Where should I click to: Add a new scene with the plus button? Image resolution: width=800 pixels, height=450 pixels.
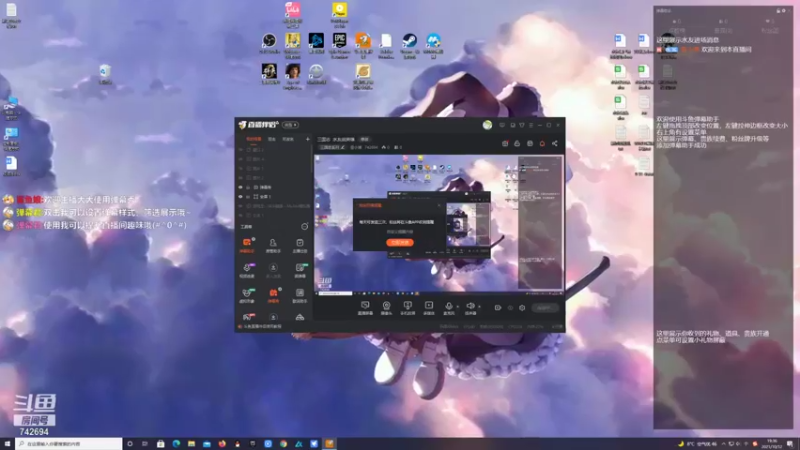(x=308, y=139)
